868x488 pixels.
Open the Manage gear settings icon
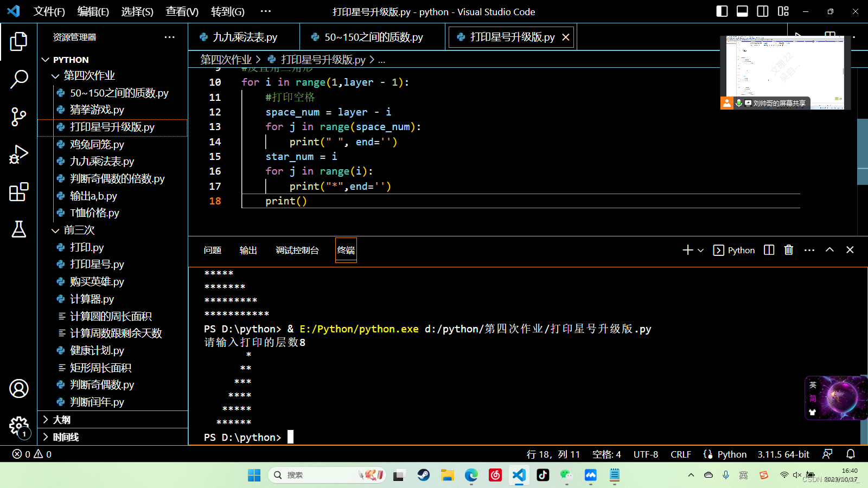click(18, 427)
